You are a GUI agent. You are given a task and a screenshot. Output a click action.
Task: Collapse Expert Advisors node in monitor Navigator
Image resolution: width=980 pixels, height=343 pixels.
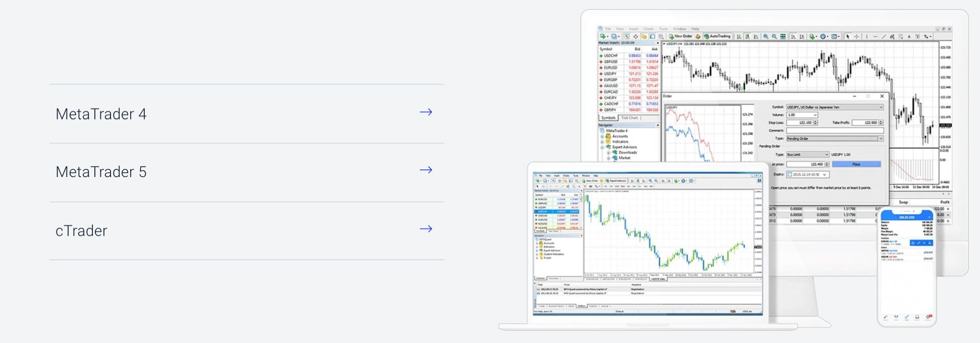[x=602, y=147]
